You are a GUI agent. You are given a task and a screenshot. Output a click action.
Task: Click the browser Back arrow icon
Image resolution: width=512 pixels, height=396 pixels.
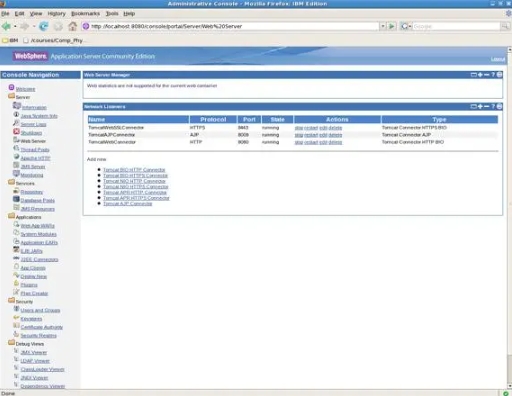6,26
